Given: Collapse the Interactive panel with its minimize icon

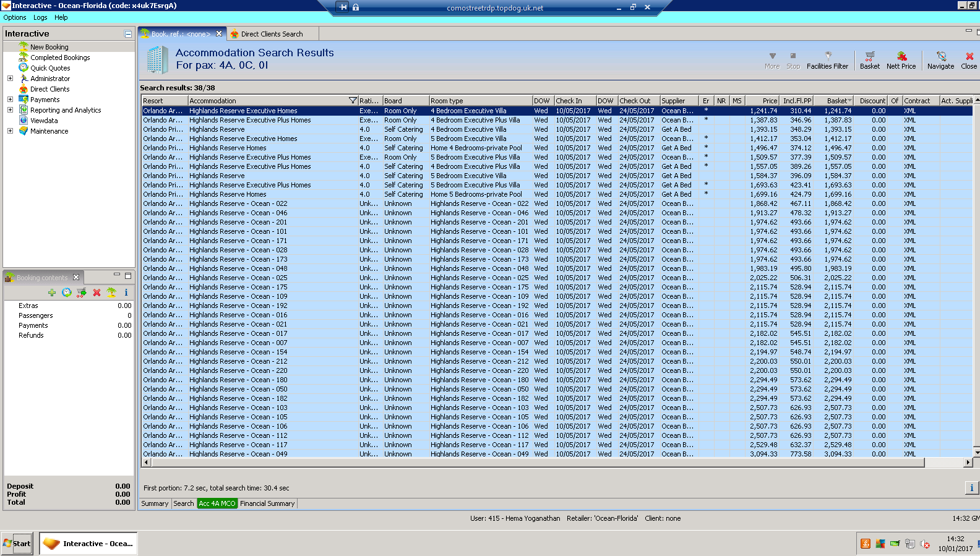Looking at the screenshot, I should point(128,34).
